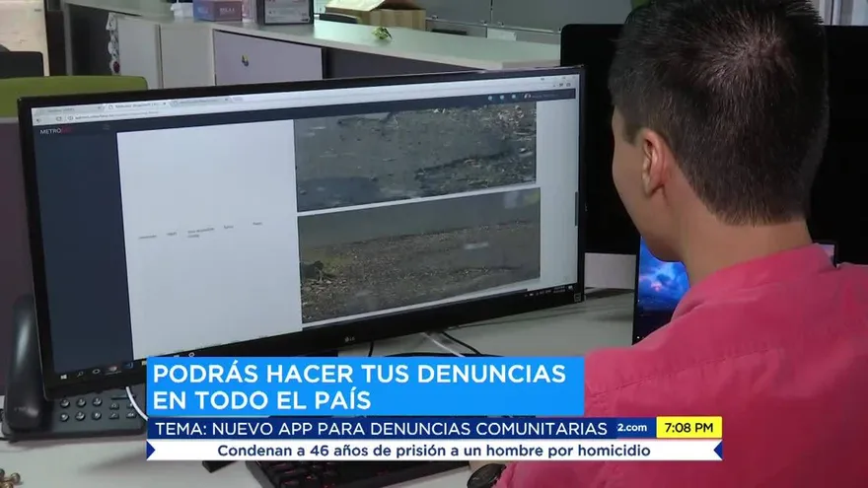Click the browser reload button
The width and height of the screenshot is (868, 488).
pos(58,119)
